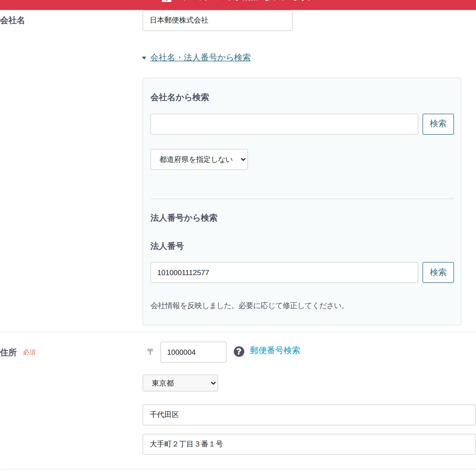Click the help question mark icon
The height and width of the screenshot is (470, 476).
pyautogui.click(x=239, y=352)
